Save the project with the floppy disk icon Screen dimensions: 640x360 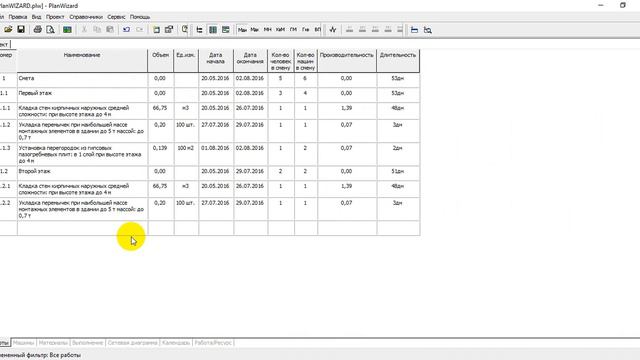21,29
